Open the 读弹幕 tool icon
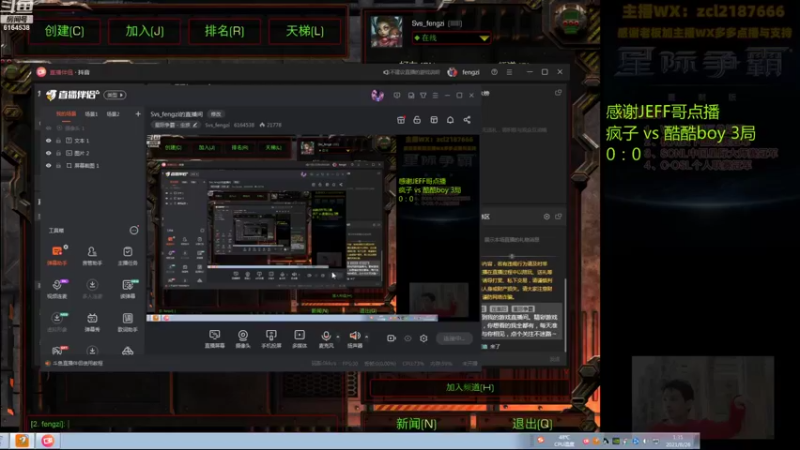The image size is (800, 450). click(128, 288)
